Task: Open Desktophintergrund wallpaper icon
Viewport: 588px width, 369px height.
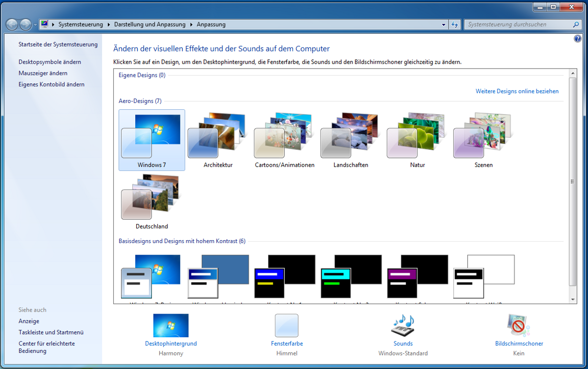Action: [171, 325]
